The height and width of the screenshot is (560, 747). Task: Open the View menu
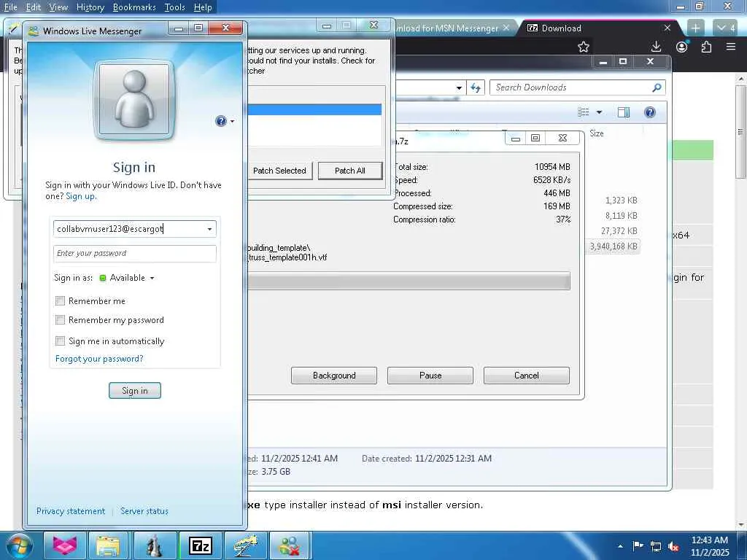58,7
